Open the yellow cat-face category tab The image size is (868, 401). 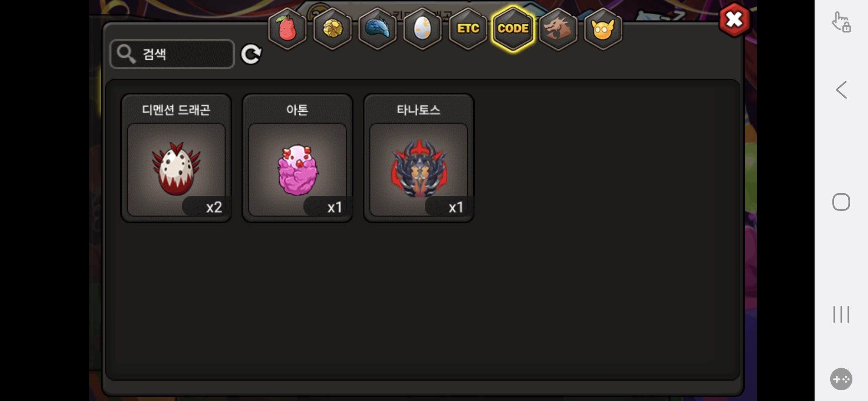click(603, 29)
